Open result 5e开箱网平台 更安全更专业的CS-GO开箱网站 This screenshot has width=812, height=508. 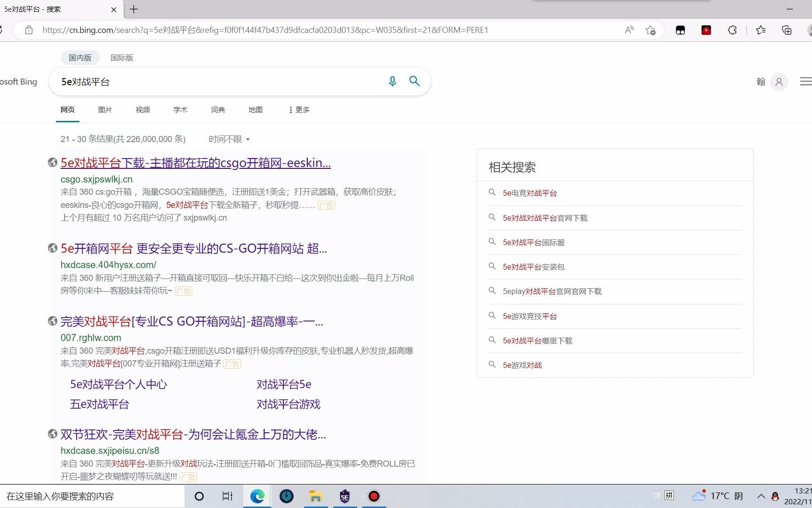[194, 248]
